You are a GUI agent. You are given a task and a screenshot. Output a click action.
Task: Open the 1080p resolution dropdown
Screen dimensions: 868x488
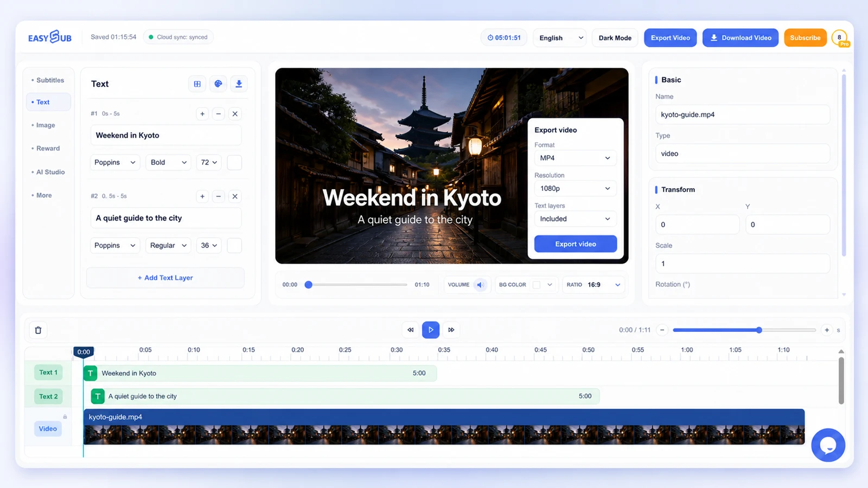tap(576, 189)
